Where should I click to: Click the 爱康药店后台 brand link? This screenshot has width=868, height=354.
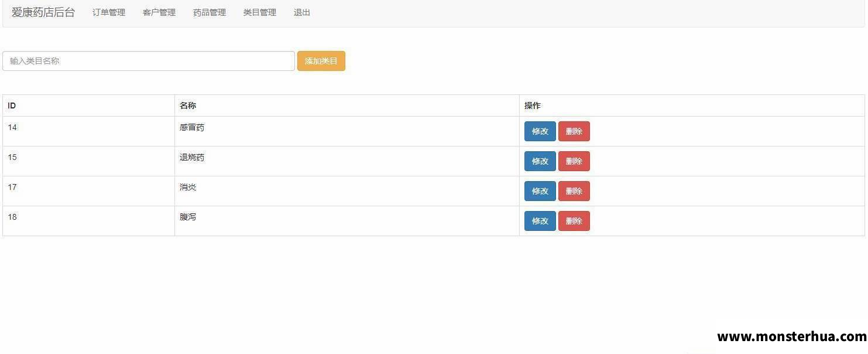click(43, 12)
